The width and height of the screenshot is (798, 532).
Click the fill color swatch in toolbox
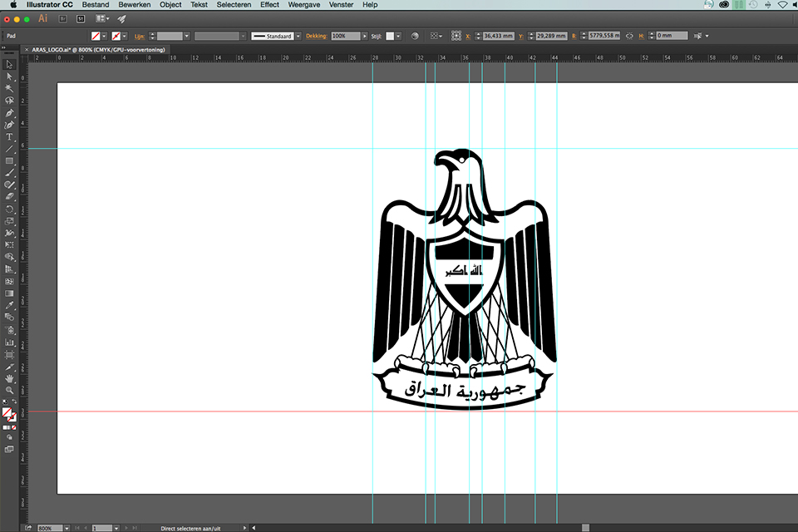tap(7, 411)
